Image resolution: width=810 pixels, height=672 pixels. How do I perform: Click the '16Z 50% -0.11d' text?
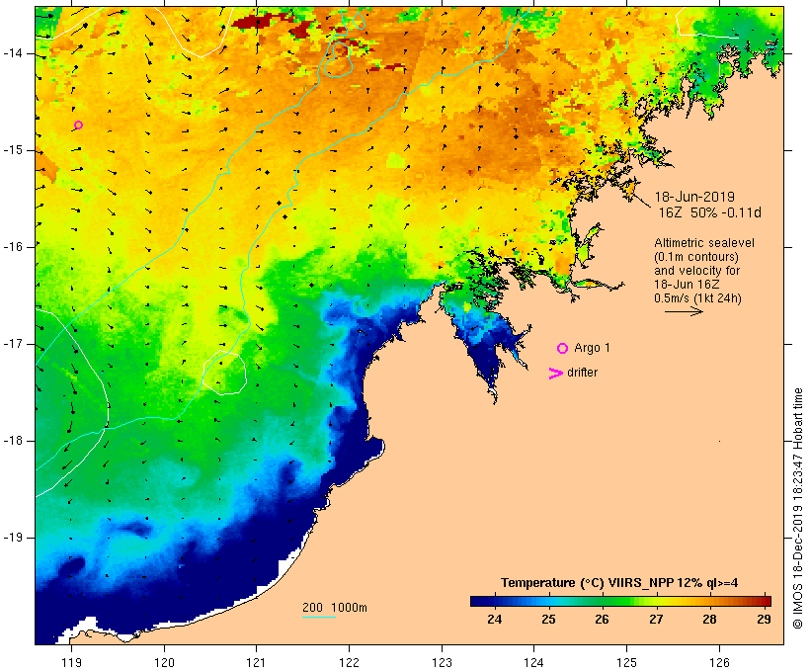(x=710, y=212)
